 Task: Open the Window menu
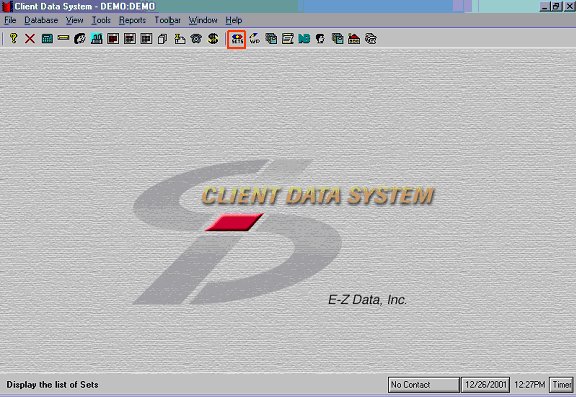(x=203, y=20)
